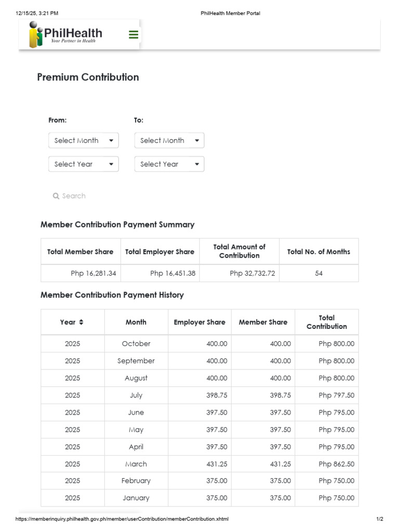
Task: Click the PhilHealth logo
Action: tap(66, 35)
